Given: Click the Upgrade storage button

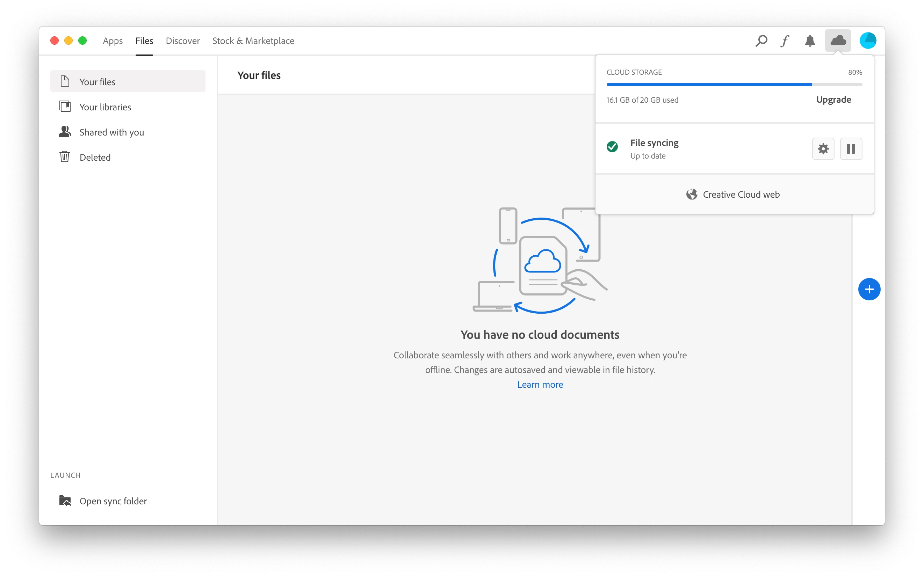Looking at the screenshot, I should pos(833,100).
